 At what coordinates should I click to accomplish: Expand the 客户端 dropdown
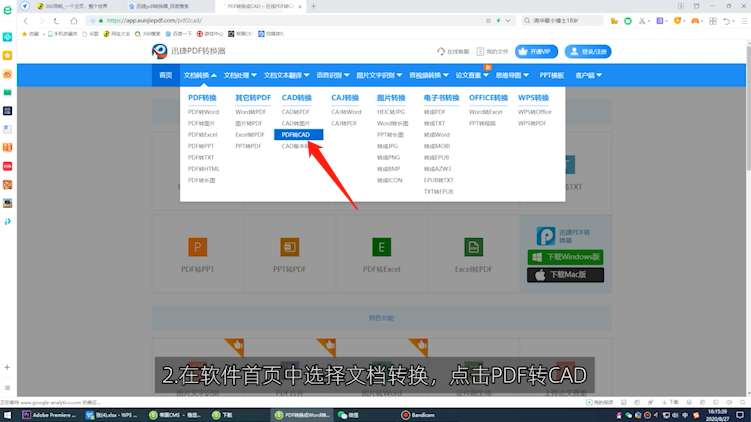point(588,75)
